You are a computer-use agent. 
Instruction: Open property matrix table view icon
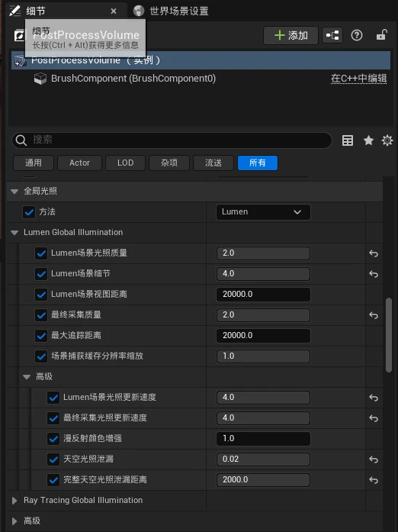coord(348,140)
